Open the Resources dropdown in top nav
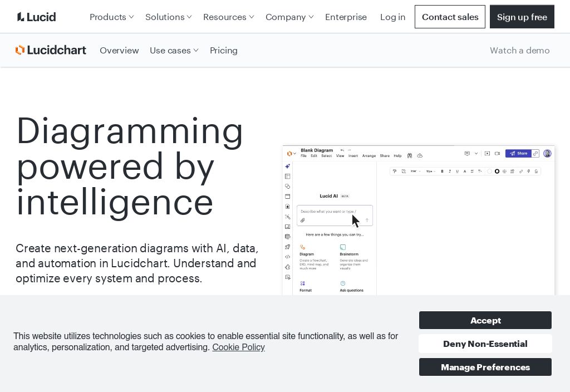This screenshot has width=570, height=392. click(228, 17)
